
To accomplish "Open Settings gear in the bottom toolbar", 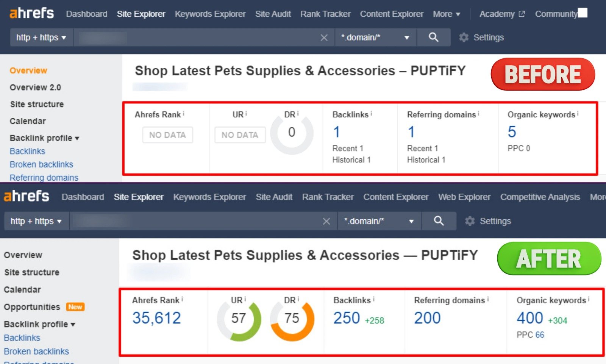I will [x=470, y=221].
